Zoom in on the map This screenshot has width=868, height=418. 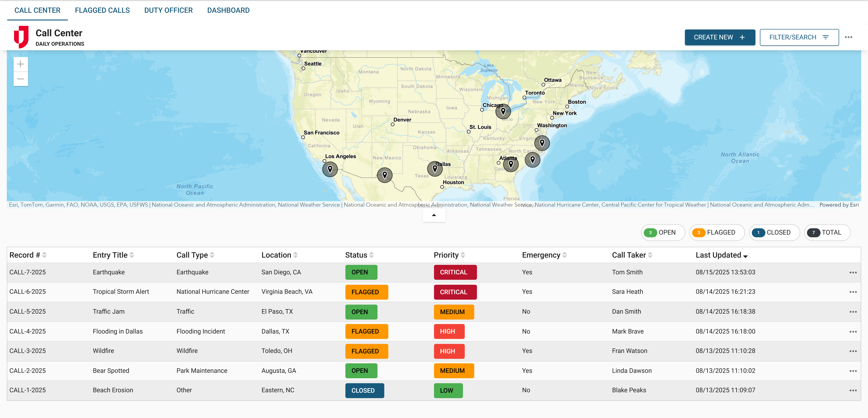pos(21,64)
